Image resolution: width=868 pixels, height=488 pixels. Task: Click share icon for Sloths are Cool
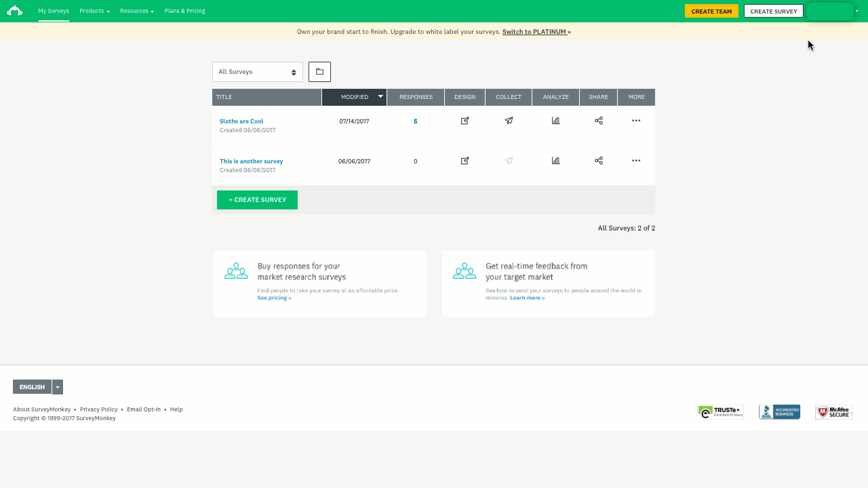click(598, 121)
